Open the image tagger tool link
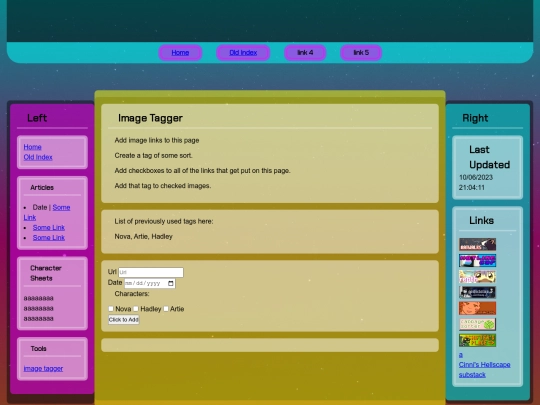Screen dimensions: 540x405 pyautogui.click(x=43, y=368)
